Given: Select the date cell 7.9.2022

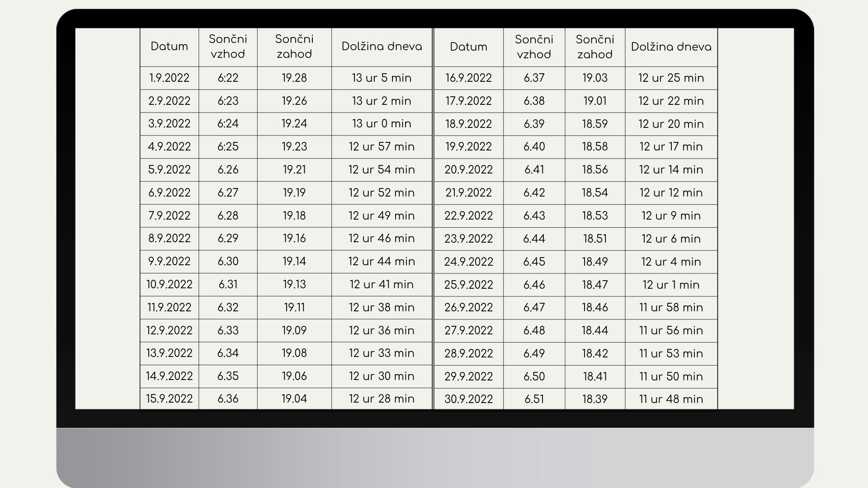Looking at the screenshot, I should point(169,216).
